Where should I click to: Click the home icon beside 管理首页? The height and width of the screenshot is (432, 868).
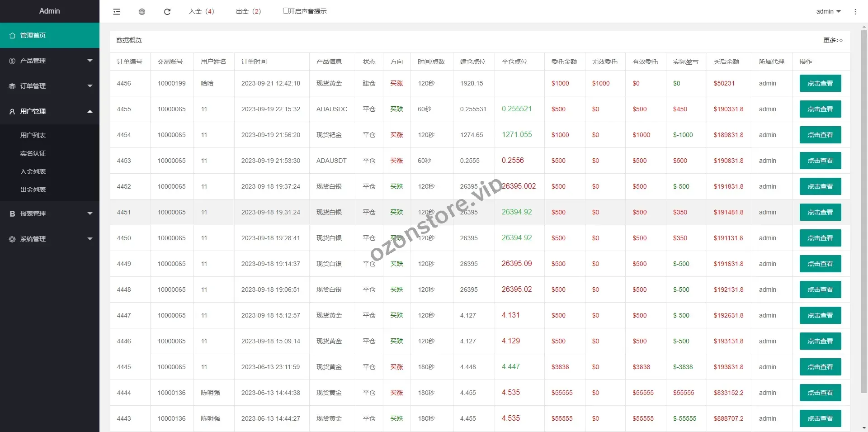[12, 35]
